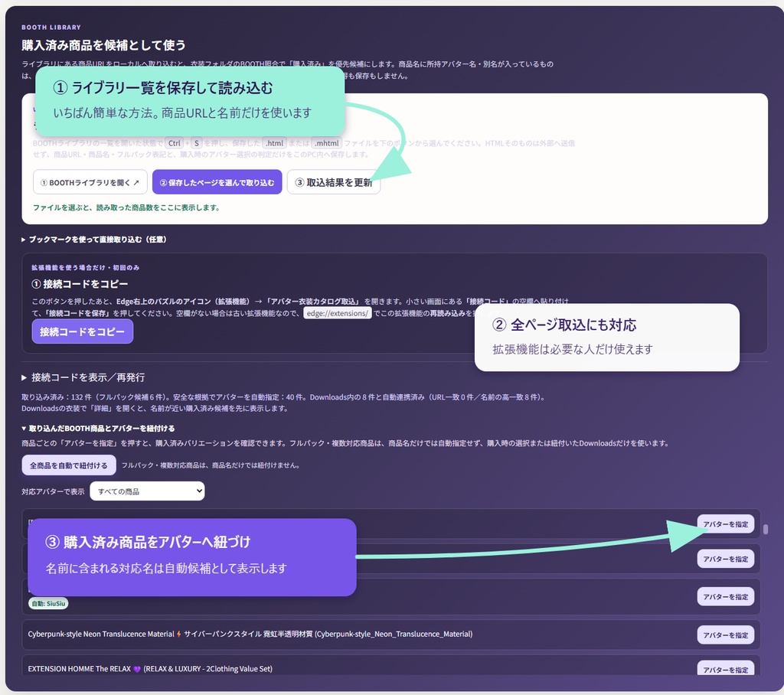Click the 取り込み済み：132 件 summary text
Screen dimensions: 784x695
[x=283, y=397]
